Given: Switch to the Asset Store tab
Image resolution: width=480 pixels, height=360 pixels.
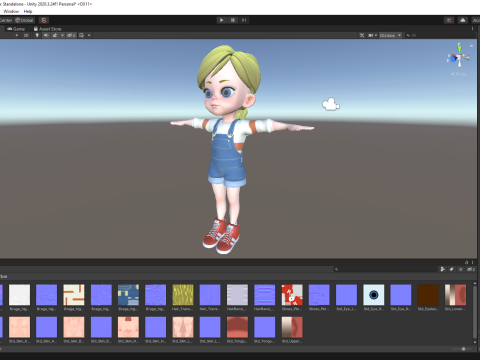Looking at the screenshot, I should (47, 29).
